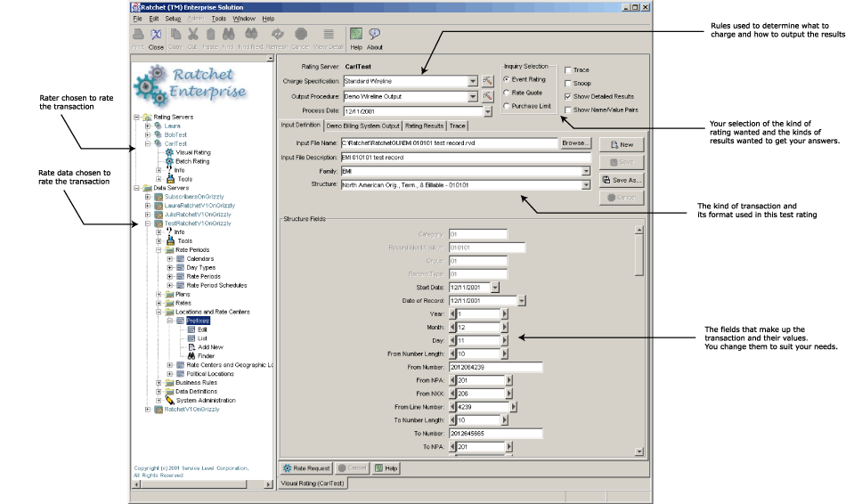846x504 pixels.
Task: Open Visual Rating under CarlTest
Action: point(193,152)
